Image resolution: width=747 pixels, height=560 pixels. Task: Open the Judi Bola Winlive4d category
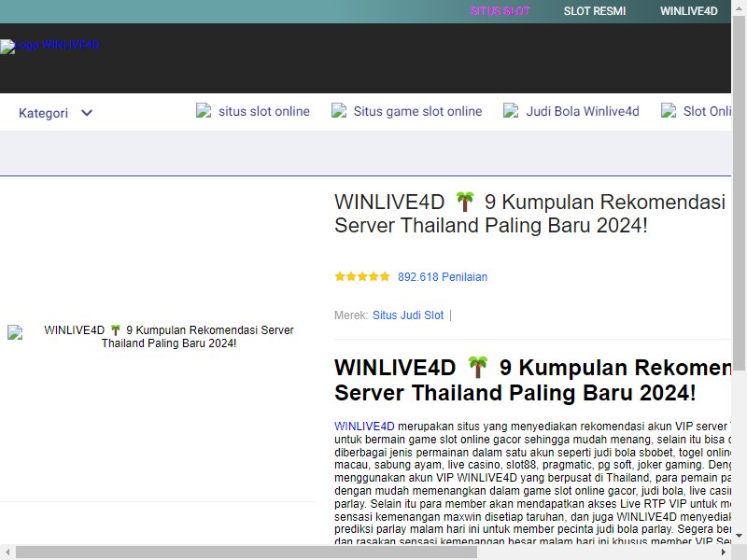[582, 111]
